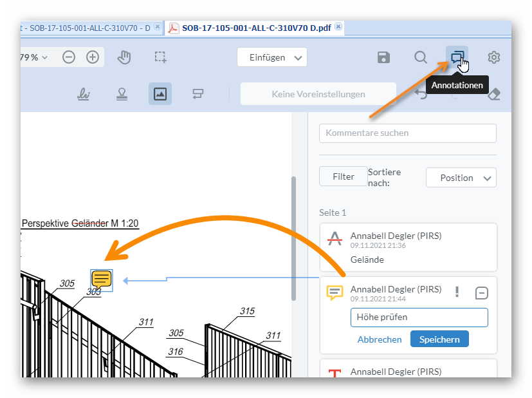Click the magnifier search icon
The width and height of the screenshot is (532, 398).
click(x=420, y=57)
